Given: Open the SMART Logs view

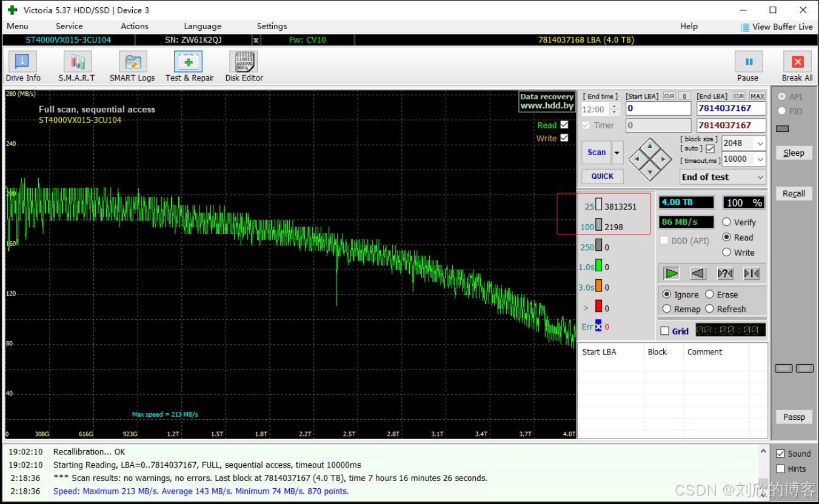Looking at the screenshot, I should coord(132,67).
